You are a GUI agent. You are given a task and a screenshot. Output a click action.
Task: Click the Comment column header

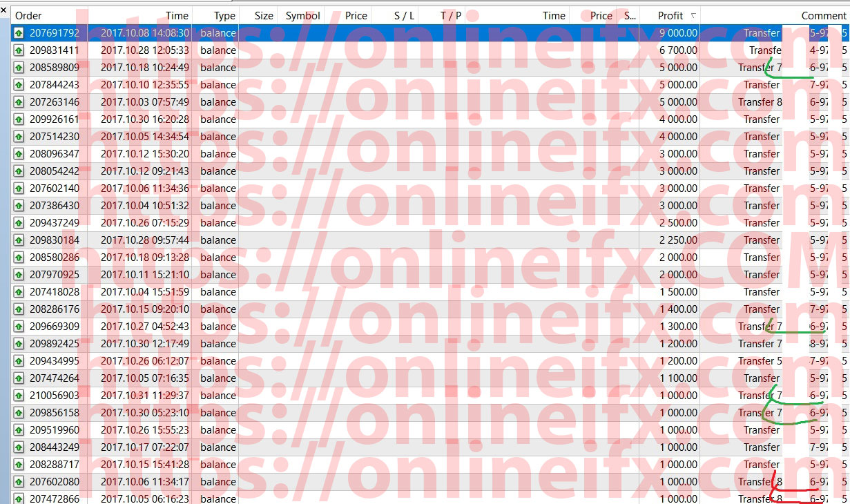[823, 16]
